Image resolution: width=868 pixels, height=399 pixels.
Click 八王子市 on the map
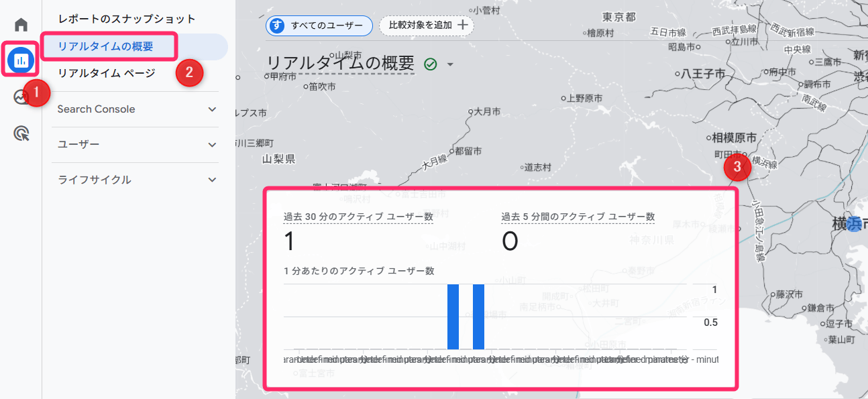(x=703, y=74)
